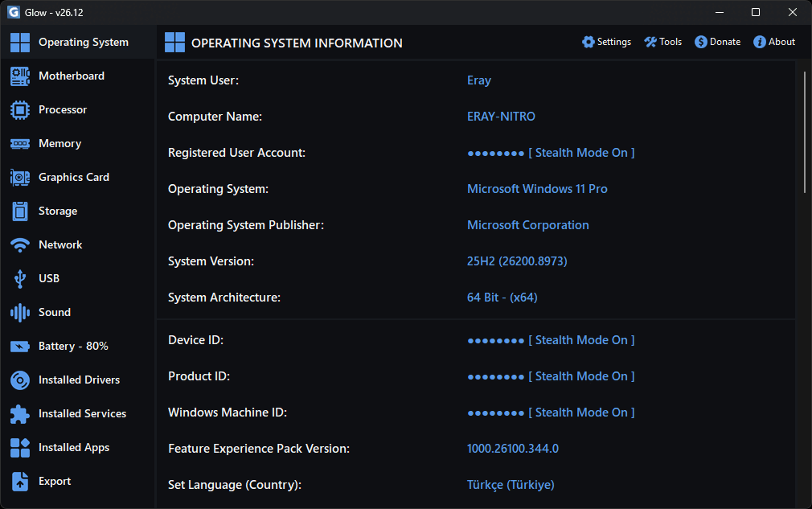Click the ERAY-NITRO computer name value
Viewport: 812px width, 509px height.
point(501,117)
